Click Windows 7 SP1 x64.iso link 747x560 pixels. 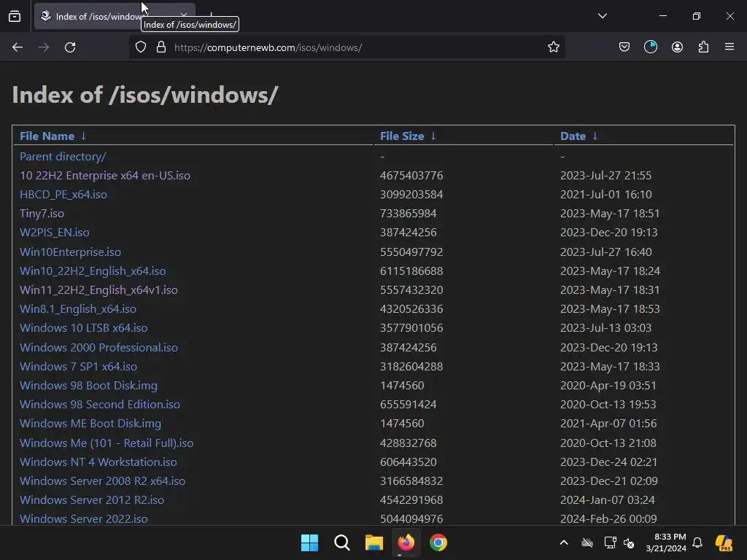click(78, 367)
